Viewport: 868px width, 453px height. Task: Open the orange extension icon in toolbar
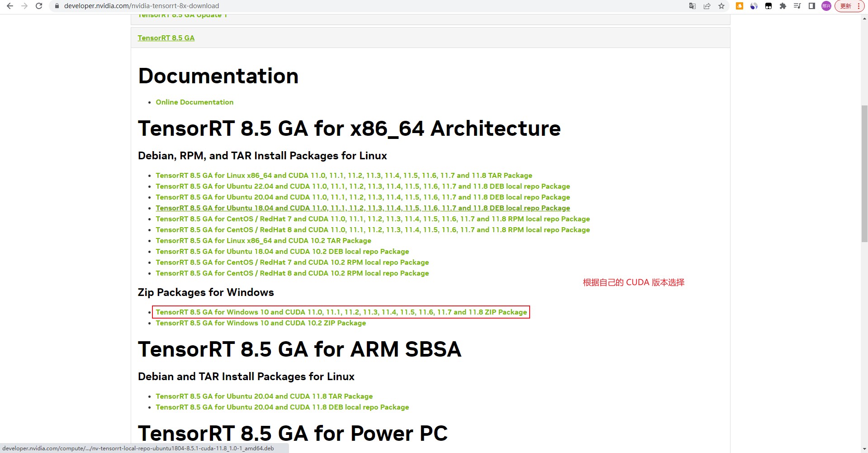[x=740, y=6]
